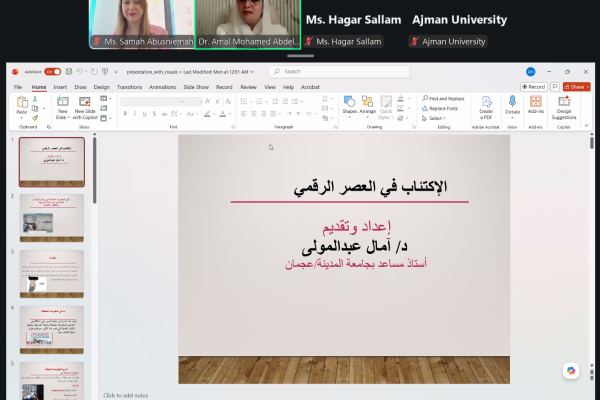Open Design Suggestions from Copilot group
This screenshot has width=600, height=400.
click(x=564, y=104)
